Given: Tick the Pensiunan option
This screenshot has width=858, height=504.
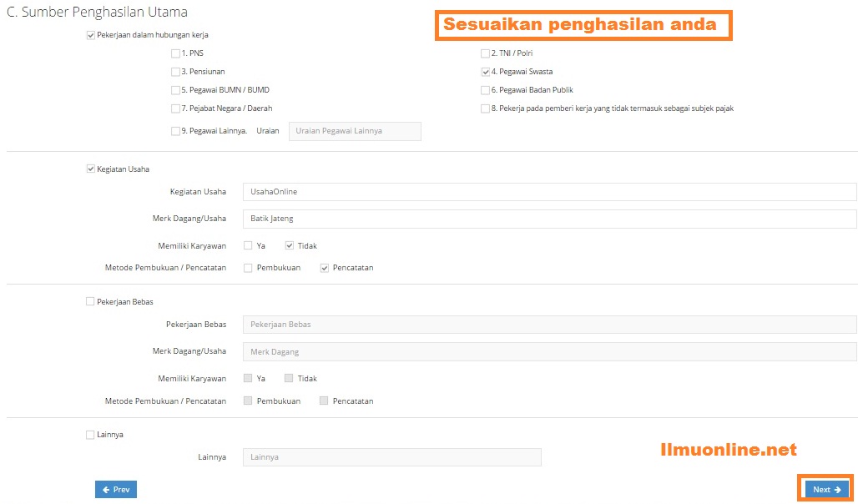Looking at the screenshot, I should [175, 72].
